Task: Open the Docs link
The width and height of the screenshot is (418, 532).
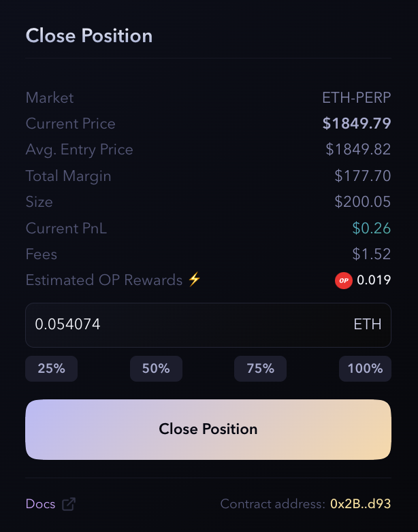Action: click(x=40, y=504)
